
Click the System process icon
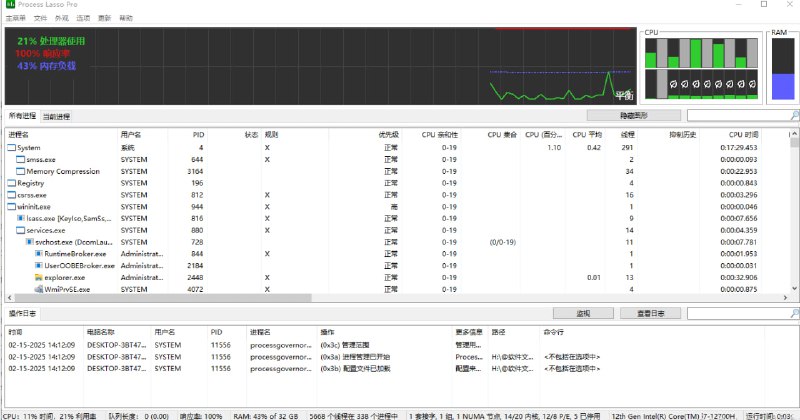click(x=11, y=147)
